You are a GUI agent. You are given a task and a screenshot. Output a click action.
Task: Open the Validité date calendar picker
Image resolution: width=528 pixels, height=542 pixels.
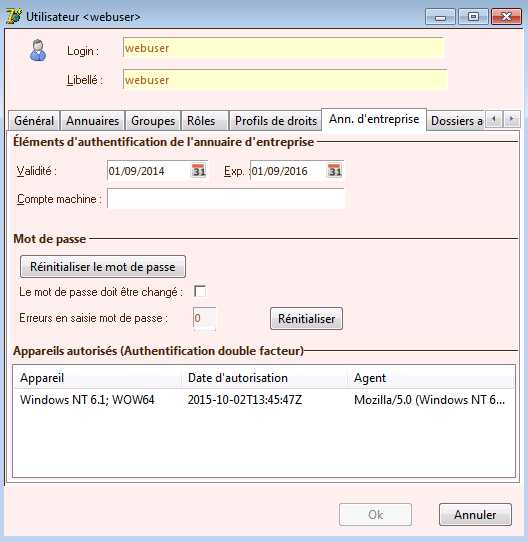[x=199, y=171]
